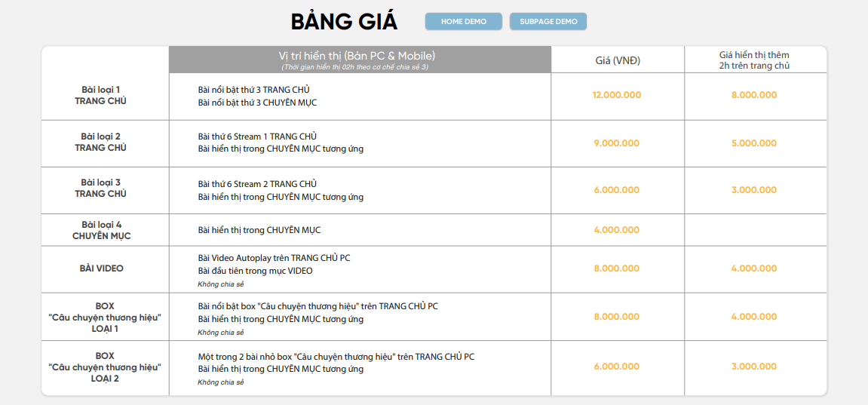Open the SUBPAGE DEMO button
This screenshot has width=868, height=405.
(x=548, y=22)
